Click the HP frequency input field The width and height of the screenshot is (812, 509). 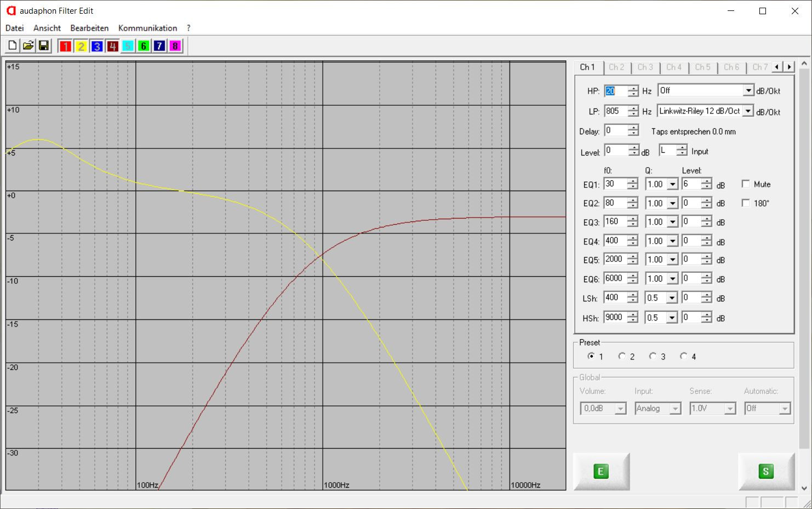tap(616, 91)
